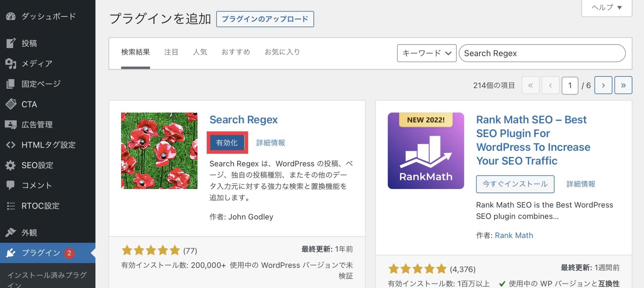Expand the ヘルプ dropdown panel

[x=607, y=7]
